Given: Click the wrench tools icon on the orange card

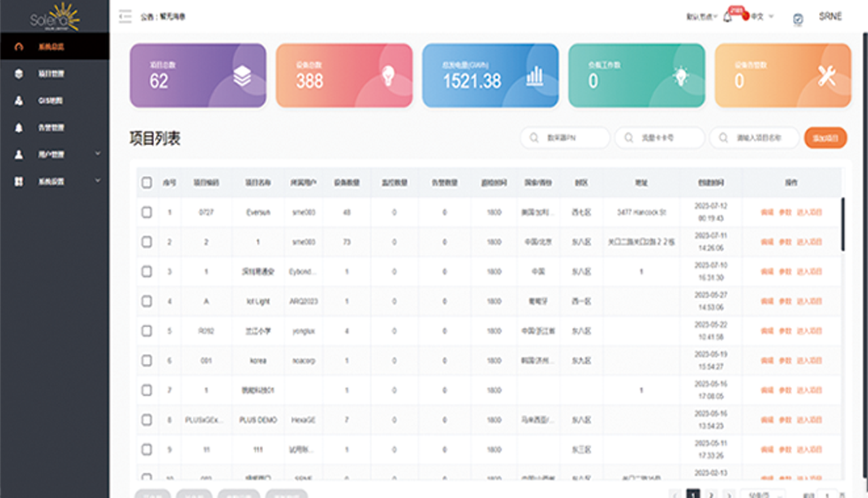Looking at the screenshot, I should click(827, 77).
